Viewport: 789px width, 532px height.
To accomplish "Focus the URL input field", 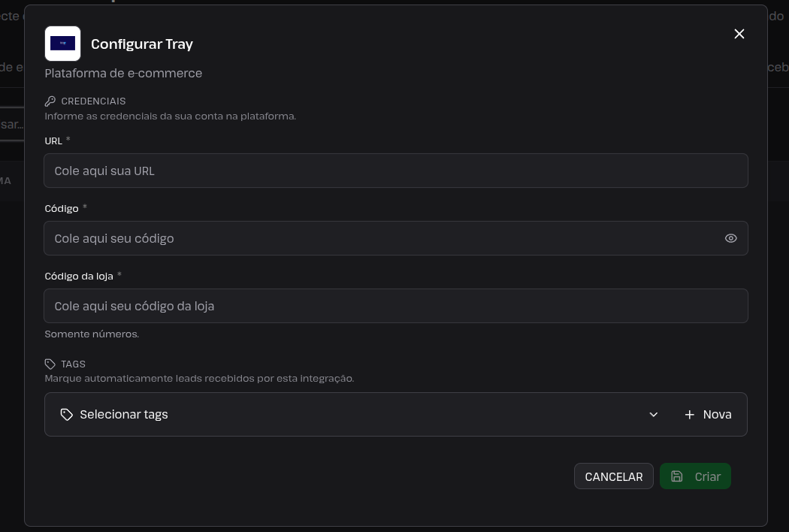I will 395,171.
